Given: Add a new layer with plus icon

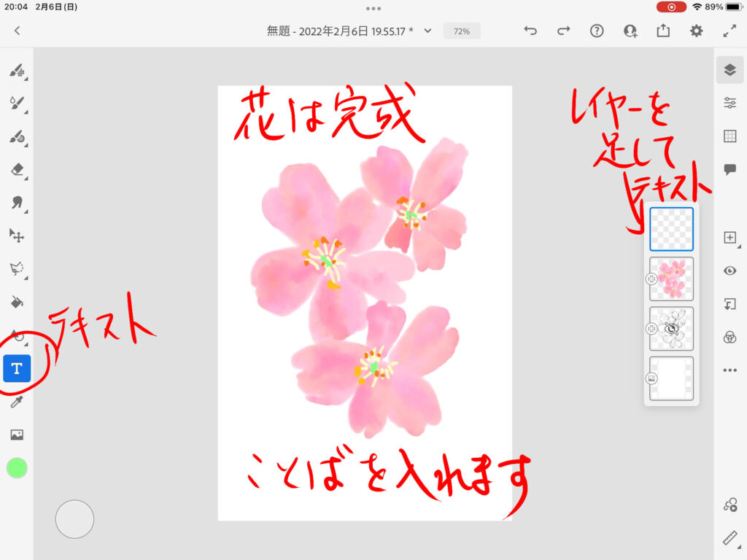Looking at the screenshot, I should pos(729,238).
